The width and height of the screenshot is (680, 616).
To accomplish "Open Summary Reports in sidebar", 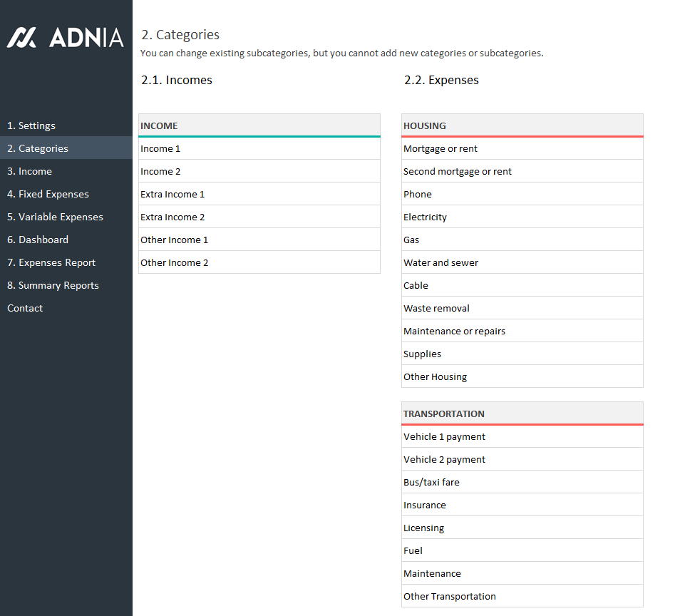I will [53, 285].
